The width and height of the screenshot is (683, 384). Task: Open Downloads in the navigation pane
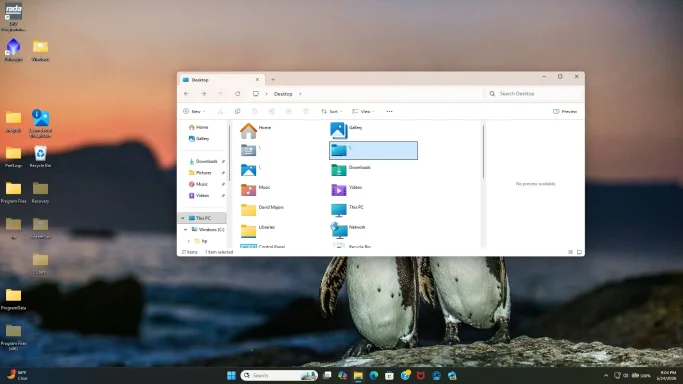click(203, 161)
